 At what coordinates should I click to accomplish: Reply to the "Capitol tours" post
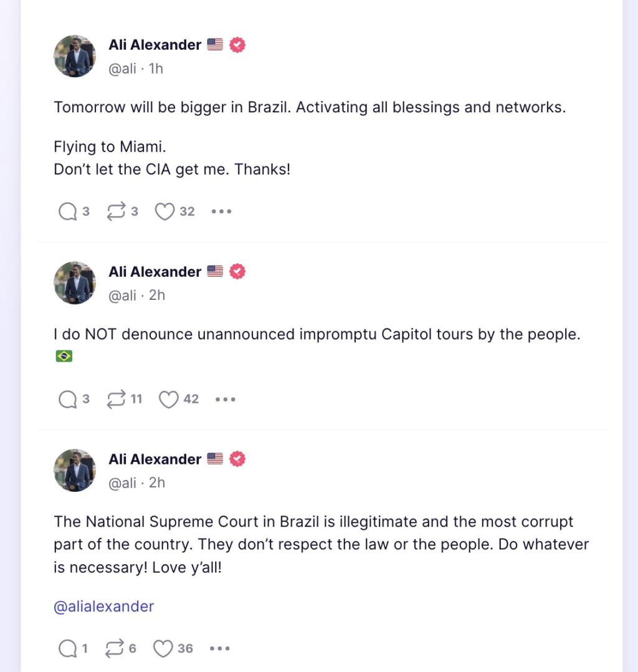click(x=67, y=400)
